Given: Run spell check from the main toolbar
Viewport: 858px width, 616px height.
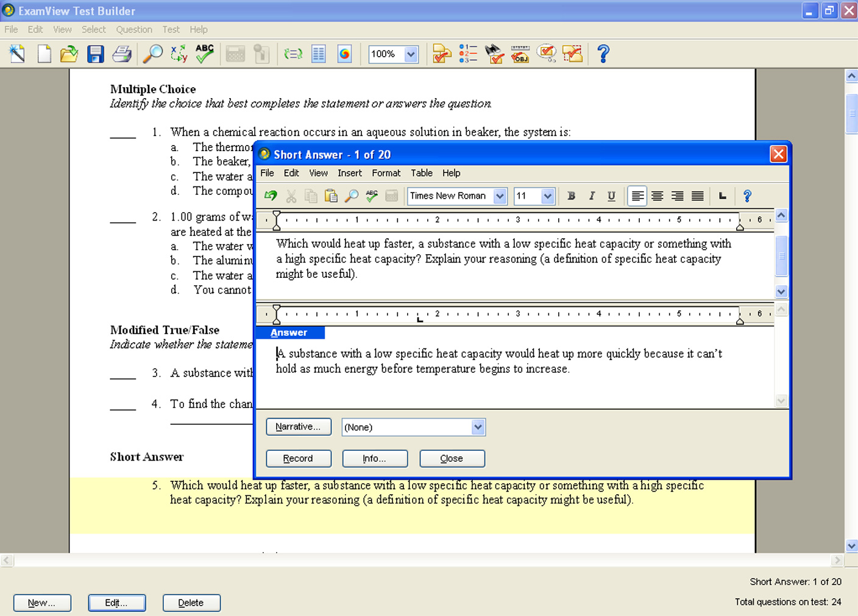Looking at the screenshot, I should (205, 54).
